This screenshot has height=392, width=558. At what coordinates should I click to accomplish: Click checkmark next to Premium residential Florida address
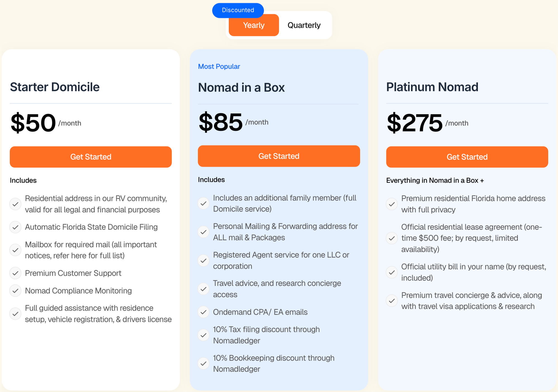point(392,204)
